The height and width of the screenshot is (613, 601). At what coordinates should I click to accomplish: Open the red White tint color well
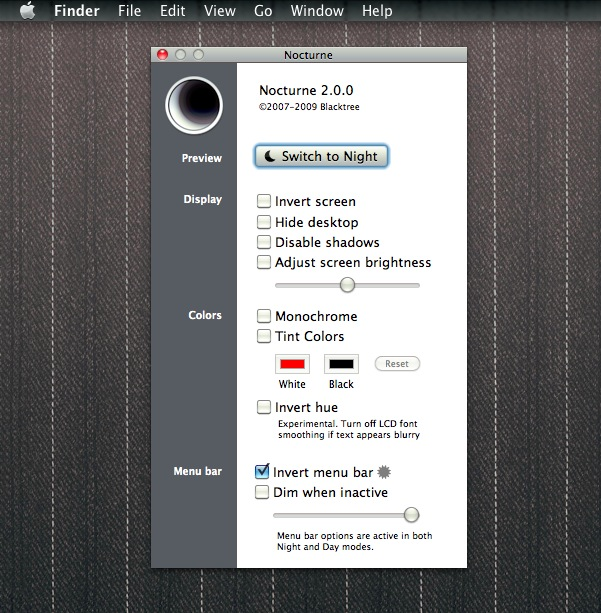tap(292, 364)
